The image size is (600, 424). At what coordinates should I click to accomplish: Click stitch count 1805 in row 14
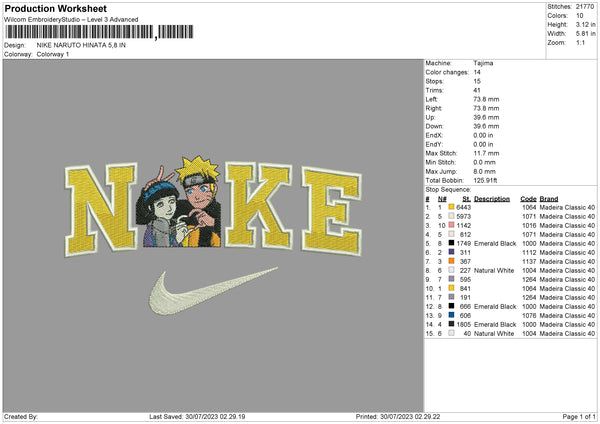(463, 324)
